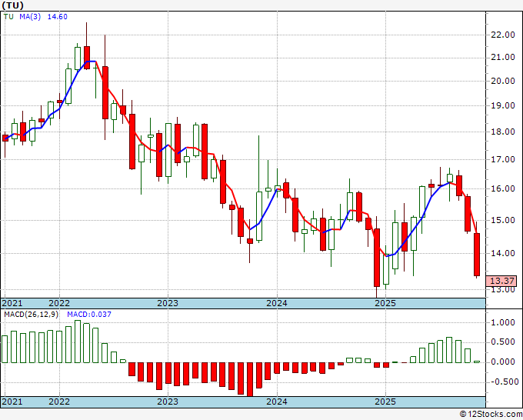Click the 16.00 price axis label

[x=503, y=188]
